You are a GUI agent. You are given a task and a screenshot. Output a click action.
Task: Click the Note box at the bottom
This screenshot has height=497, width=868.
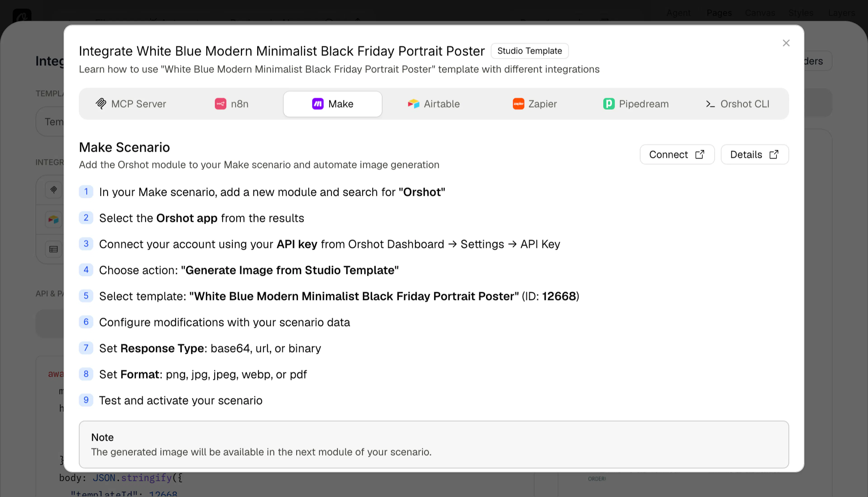point(434,444)
